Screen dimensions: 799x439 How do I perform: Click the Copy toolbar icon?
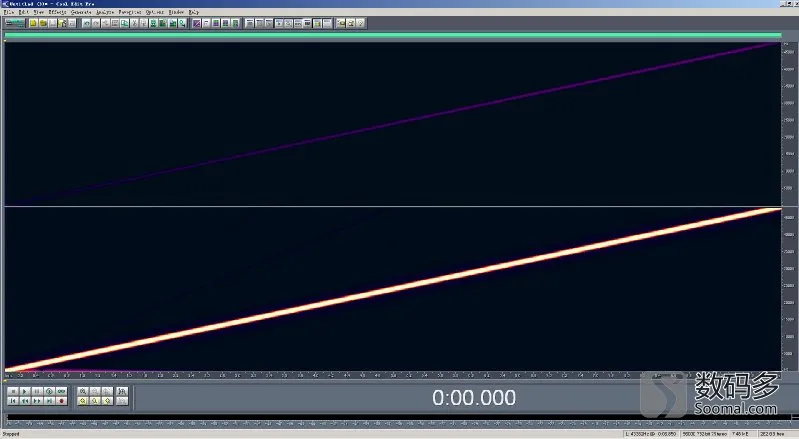coord(124,23)
